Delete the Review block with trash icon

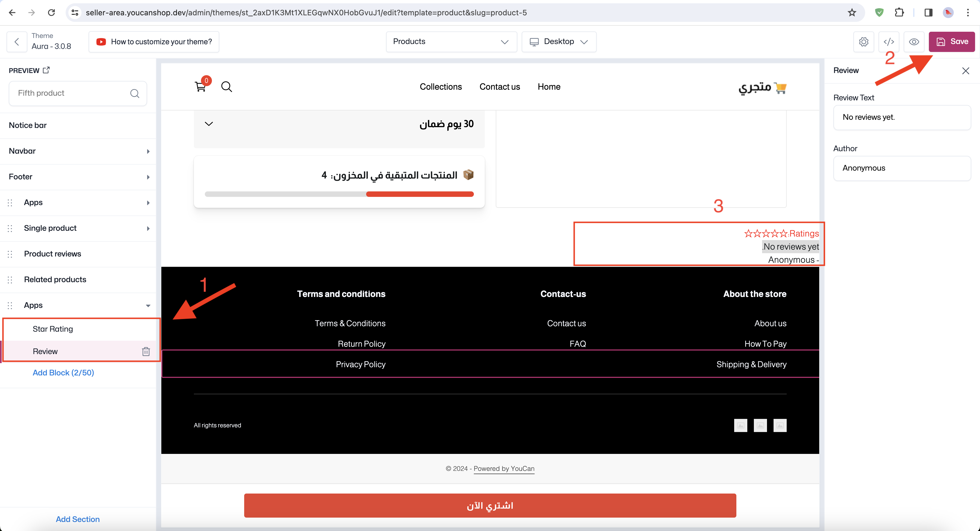pos(146,351)
